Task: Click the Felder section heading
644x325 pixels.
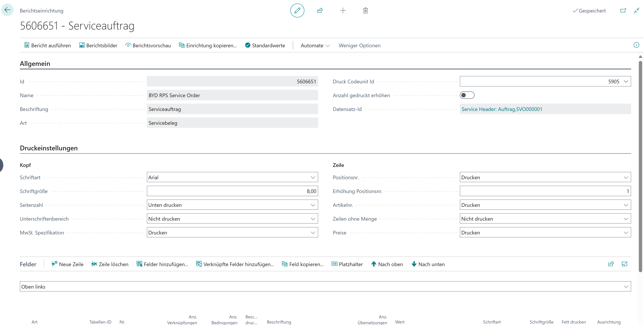Action: click(x=28, y=264)
